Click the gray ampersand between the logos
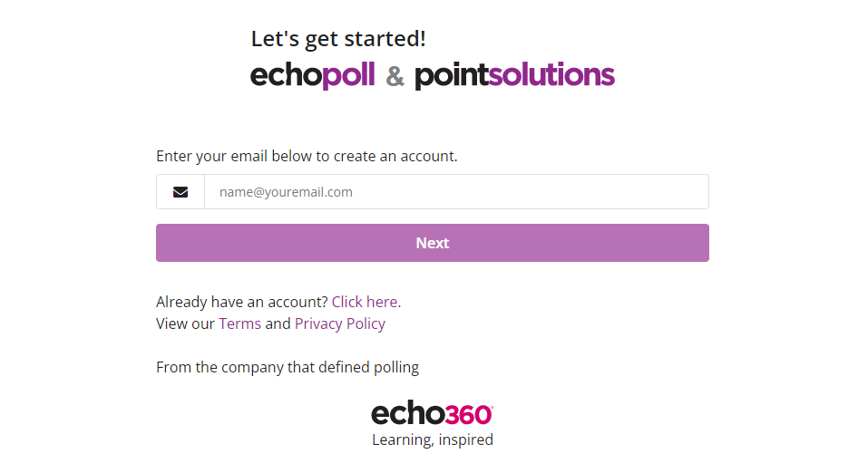 tap(395, 76)
